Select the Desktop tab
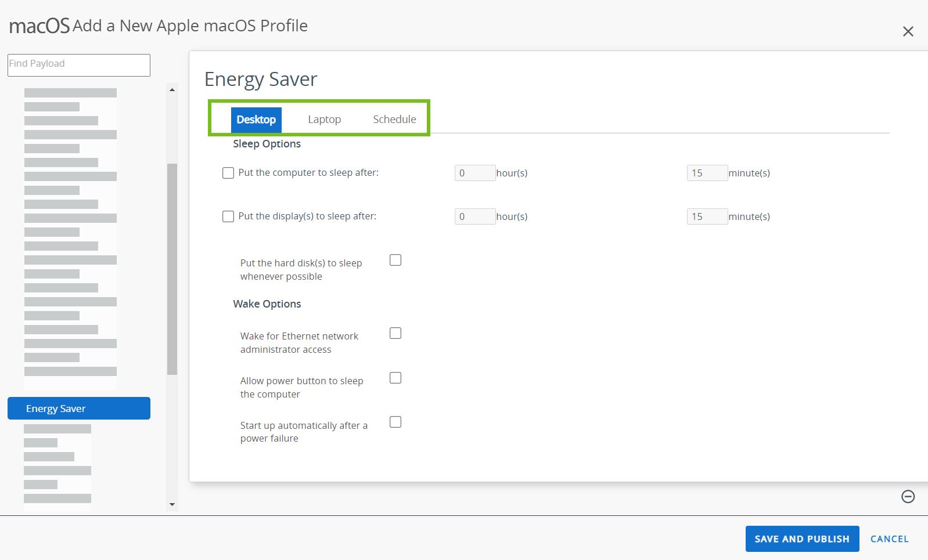The width and height of the screenshot is (928, 560). (256, 120)
